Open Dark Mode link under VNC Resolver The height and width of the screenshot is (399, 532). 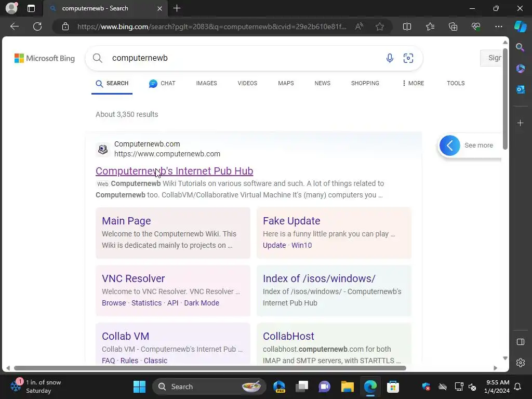click(x=202, y=303)
